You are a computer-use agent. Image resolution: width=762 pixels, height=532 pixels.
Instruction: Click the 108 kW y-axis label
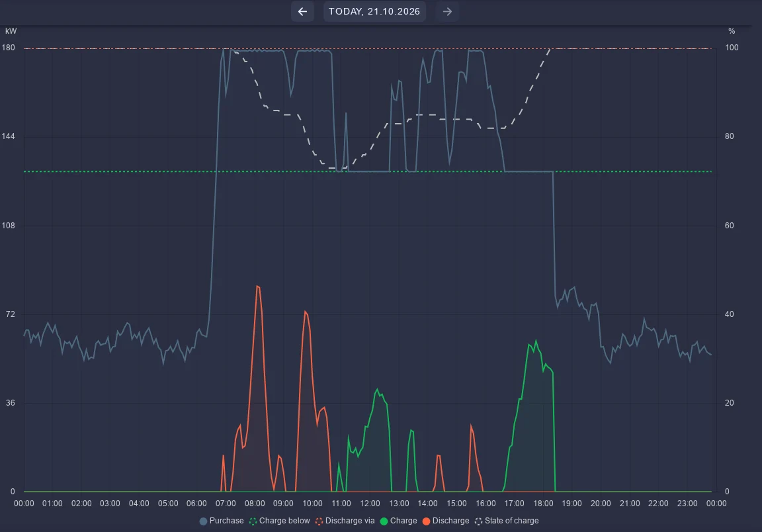point(8,225)
